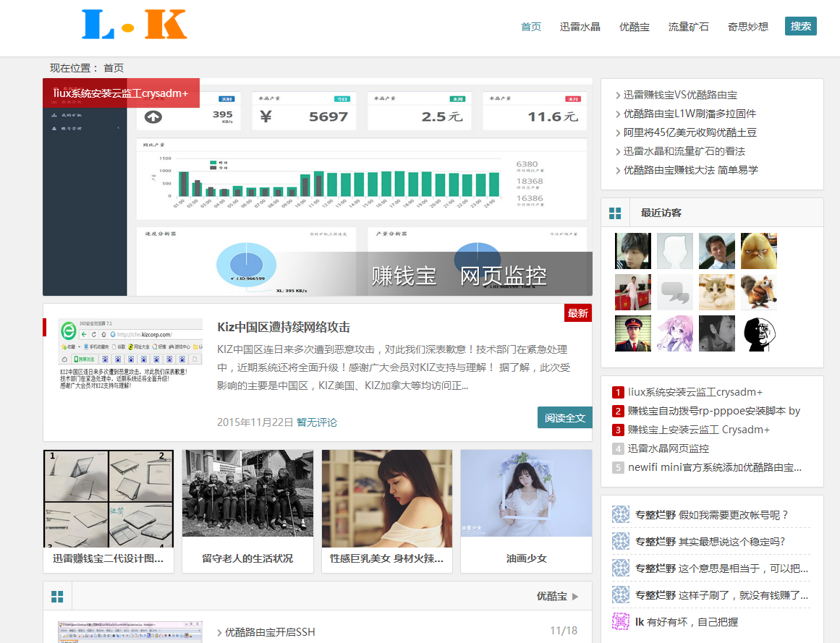840x643 pixels.
Task: Open the lk comment 有好有坏，自己把握
Action: click(x=692, y=621)
